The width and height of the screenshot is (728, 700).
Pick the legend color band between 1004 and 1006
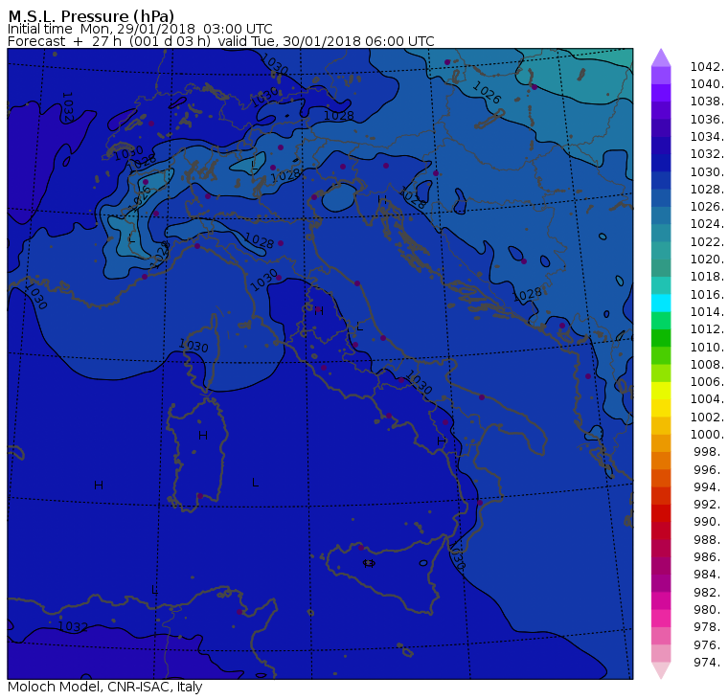(661, 391)
